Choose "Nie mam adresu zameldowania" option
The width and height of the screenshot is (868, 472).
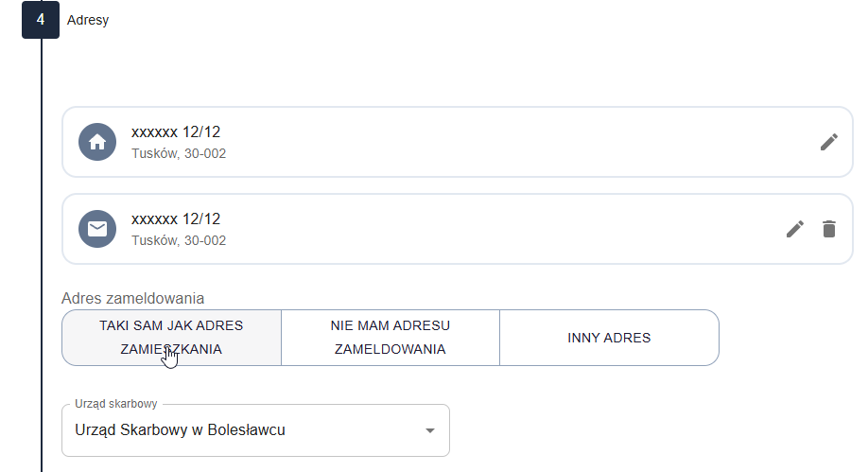pyautogui.click(x=390, y=337)
